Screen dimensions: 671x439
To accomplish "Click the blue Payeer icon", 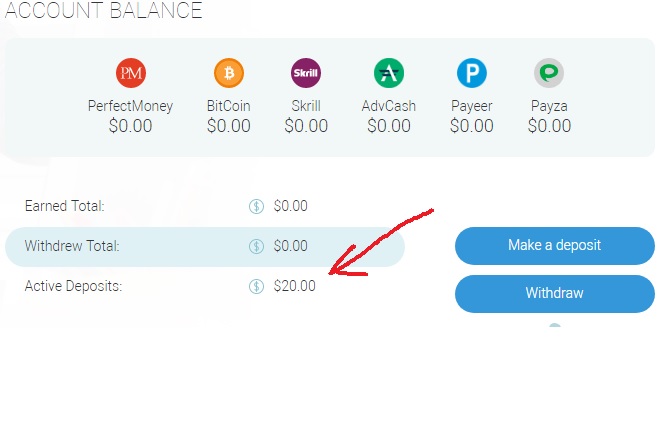I will [471, 73].
